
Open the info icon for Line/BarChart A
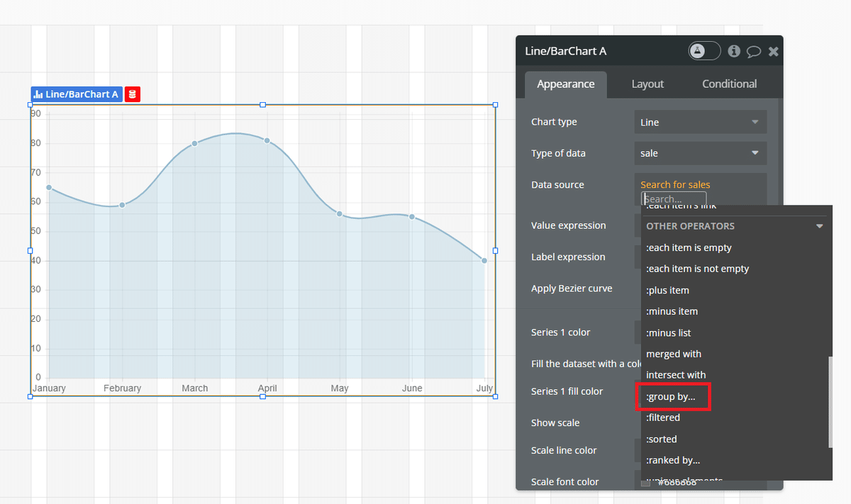[734, 51]
